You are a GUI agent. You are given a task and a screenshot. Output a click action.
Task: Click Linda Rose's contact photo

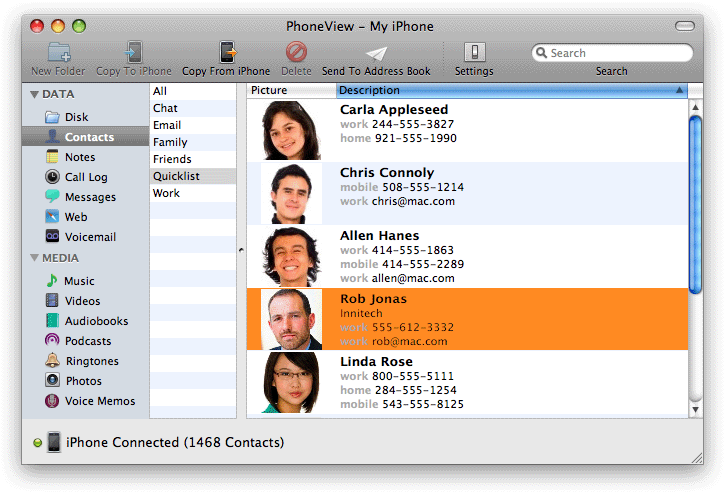pyautogui.click(x=291, y=382)
